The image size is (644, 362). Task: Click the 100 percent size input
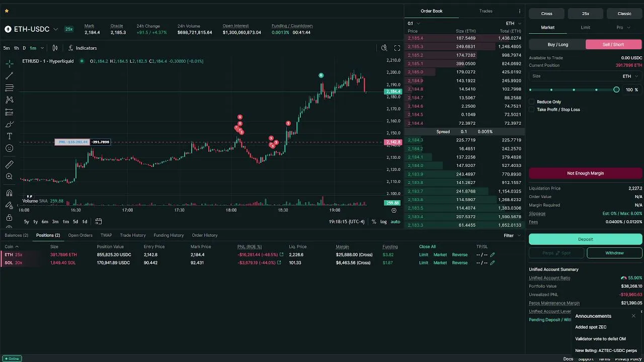point(632,89)
